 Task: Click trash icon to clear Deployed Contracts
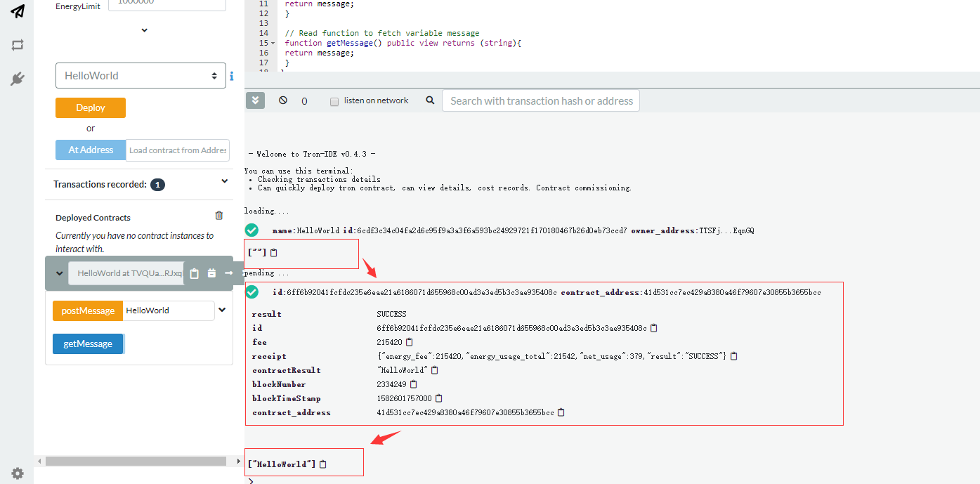point(219,216)
